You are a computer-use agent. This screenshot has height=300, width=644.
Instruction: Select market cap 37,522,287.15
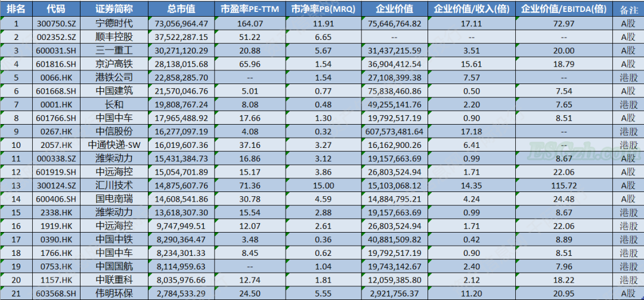(x=181, y=37)
